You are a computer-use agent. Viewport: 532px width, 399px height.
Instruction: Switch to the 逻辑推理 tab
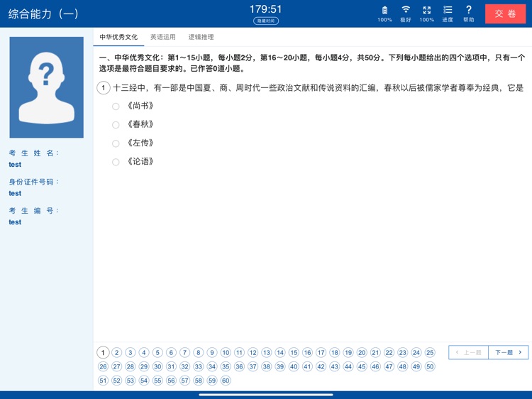(201, 37)
